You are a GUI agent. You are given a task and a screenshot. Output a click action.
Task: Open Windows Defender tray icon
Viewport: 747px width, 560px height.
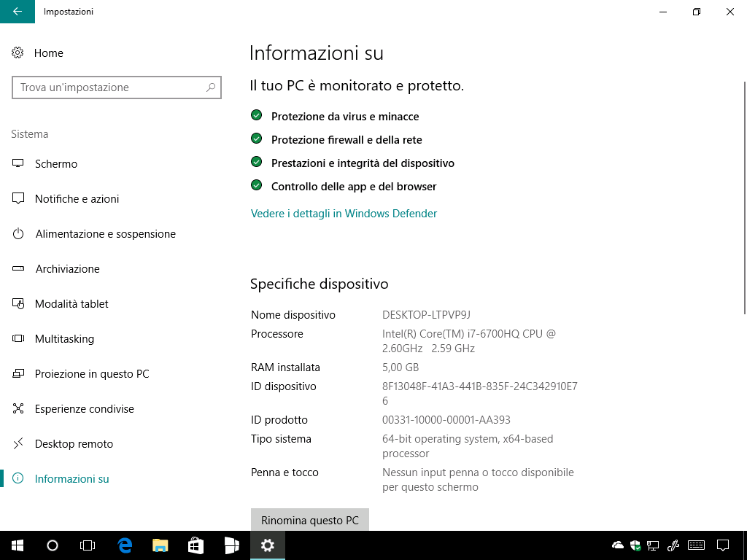[x=635, y=545]
